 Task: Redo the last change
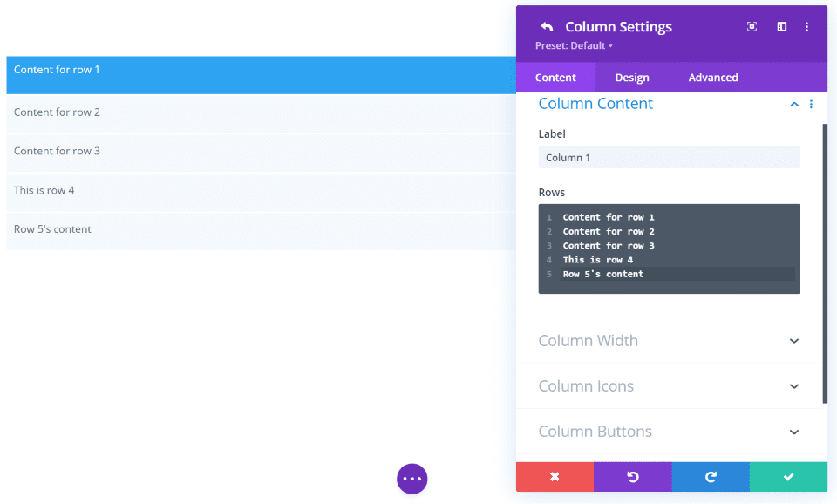pyautogui.click(x=710, y=476)
